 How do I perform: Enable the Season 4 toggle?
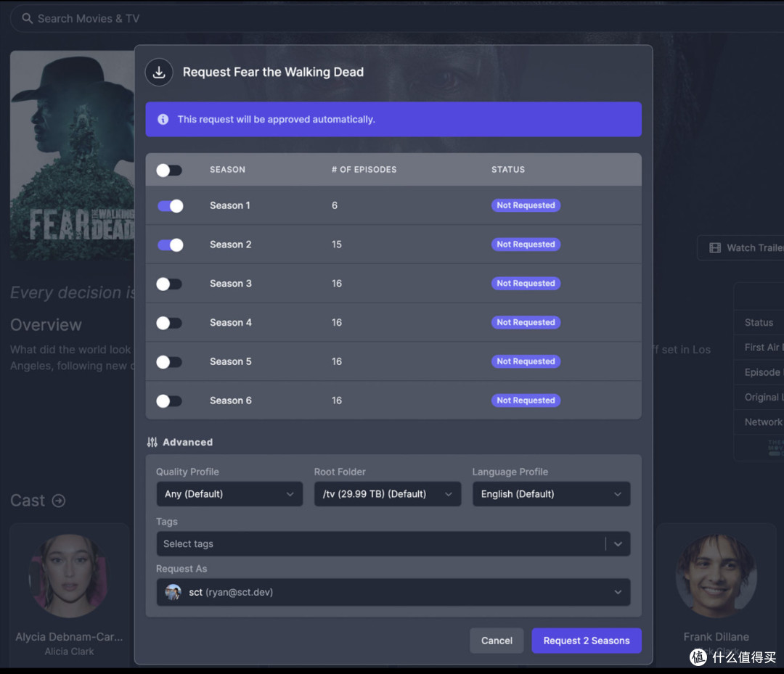point(169,323)
